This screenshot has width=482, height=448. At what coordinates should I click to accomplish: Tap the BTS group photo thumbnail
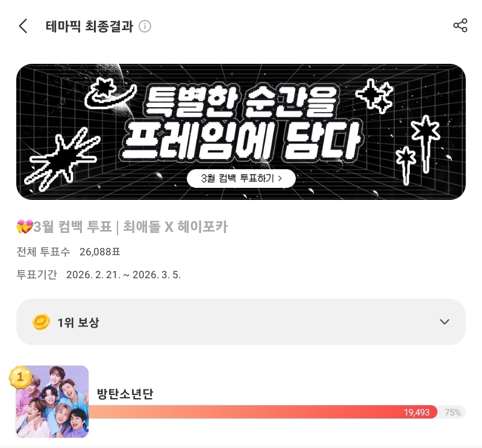point(52,402)
